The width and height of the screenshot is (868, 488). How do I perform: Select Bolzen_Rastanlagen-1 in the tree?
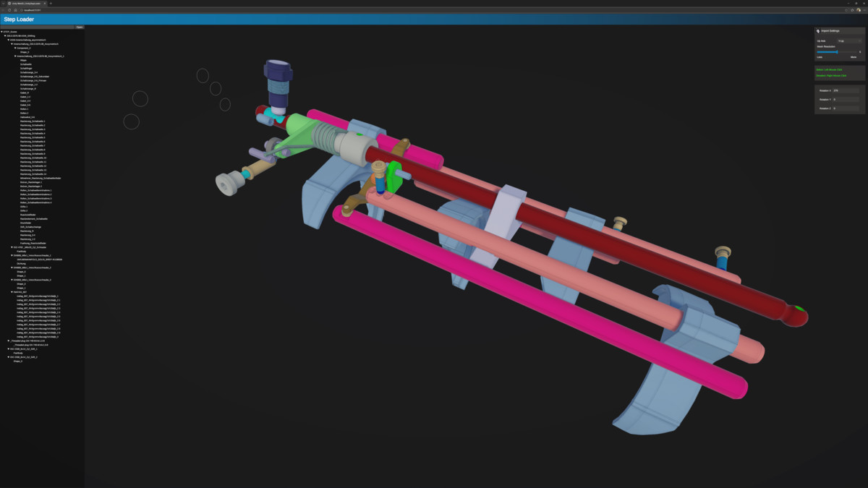[31, 182]
